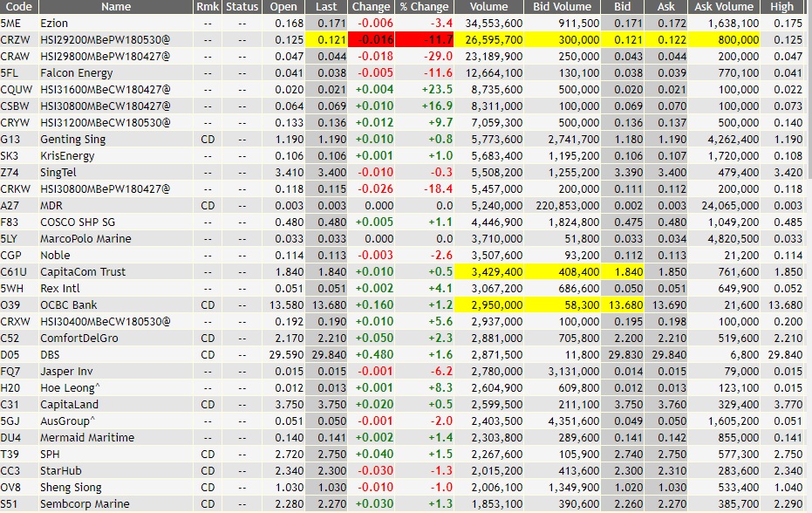Screen dimensions: 812x513
Task: Click Ezion volume 34,553,600
Action: [x=494, y=24]
